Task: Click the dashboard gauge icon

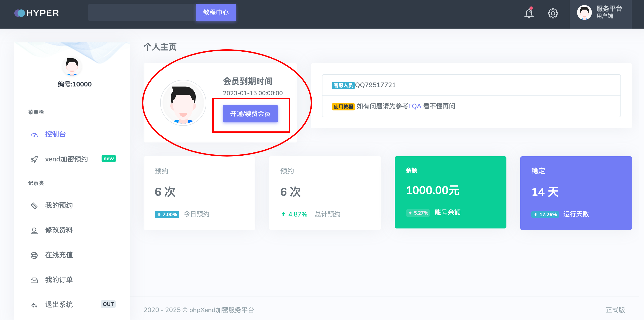Action: tap(34, 135)
